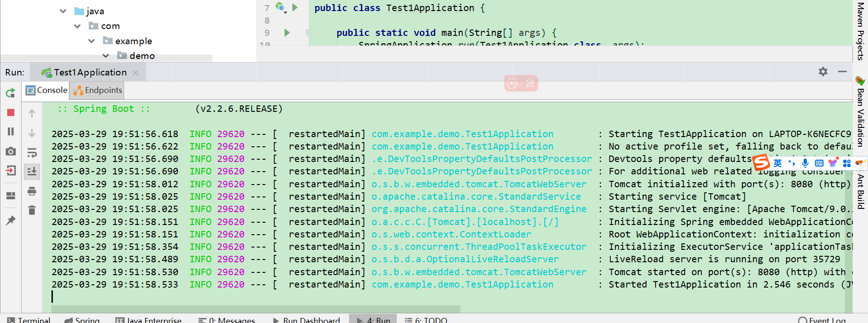Pause the program output
868x323 pixels.
click(x=11, y=132)
